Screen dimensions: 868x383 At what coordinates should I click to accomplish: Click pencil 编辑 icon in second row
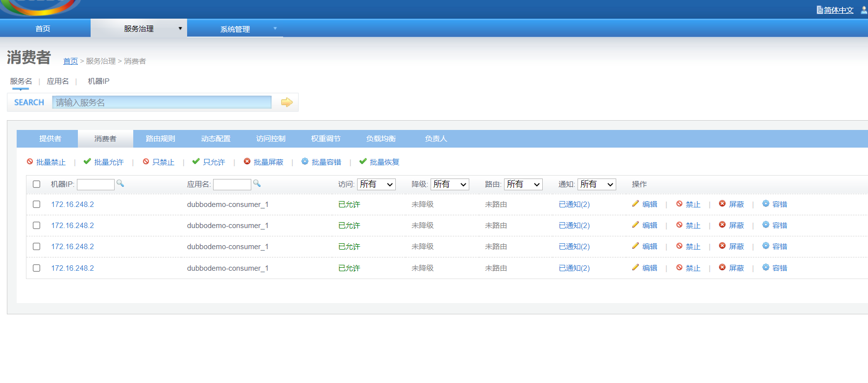point(635,225)
